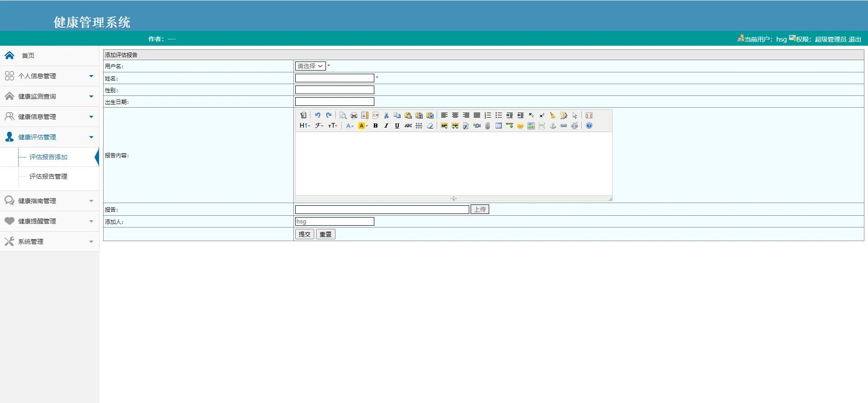Click the eraser remove-format icon
This screenshot has width=868, height=403.
[430, 126]
